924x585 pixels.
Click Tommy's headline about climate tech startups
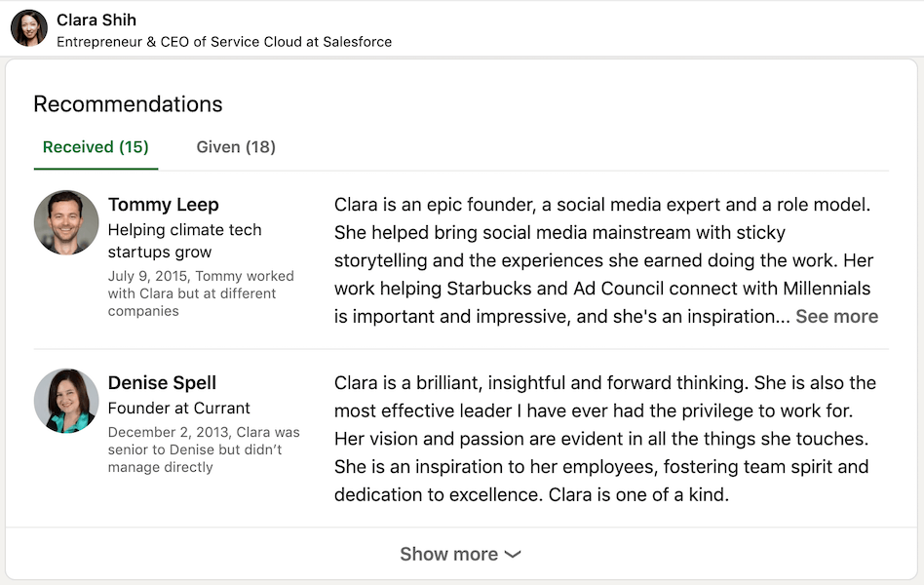(184, 241)
